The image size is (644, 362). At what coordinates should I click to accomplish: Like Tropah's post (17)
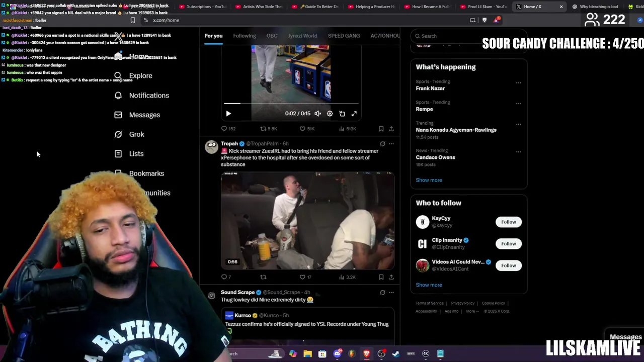click(305, 277)
